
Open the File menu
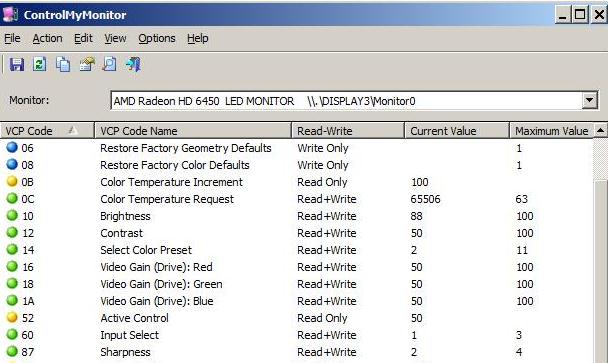[x=12, y=38]
